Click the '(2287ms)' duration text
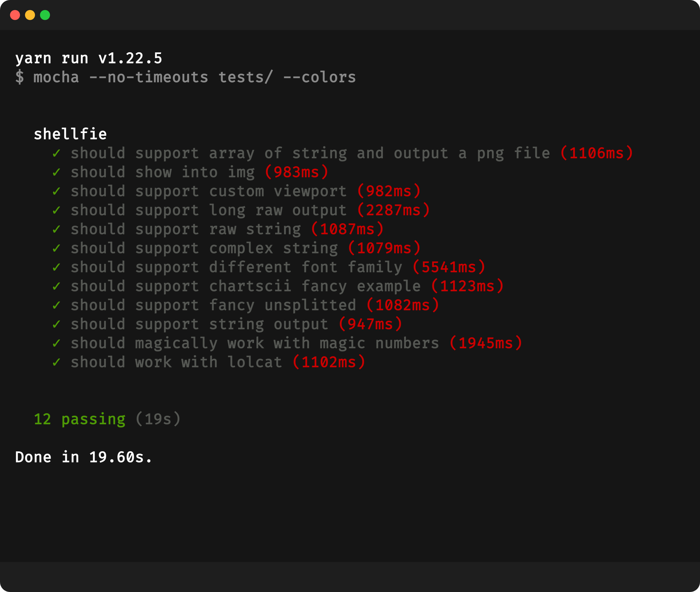This screenshot has height=592, width=700. (393, 210)
